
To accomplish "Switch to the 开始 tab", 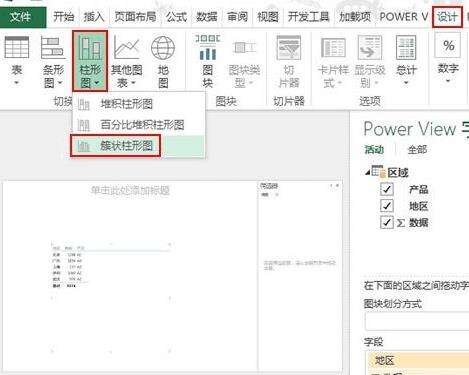I will [x=63, y=17].
